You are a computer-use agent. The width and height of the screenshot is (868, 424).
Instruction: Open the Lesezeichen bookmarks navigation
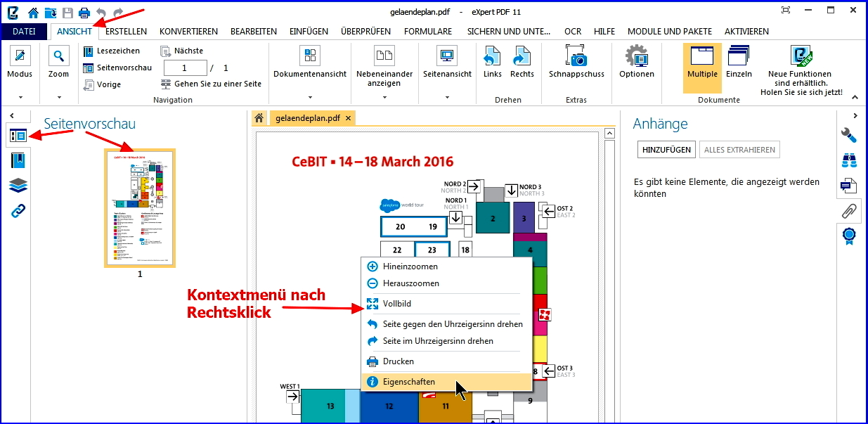click(x=111, y=51)
